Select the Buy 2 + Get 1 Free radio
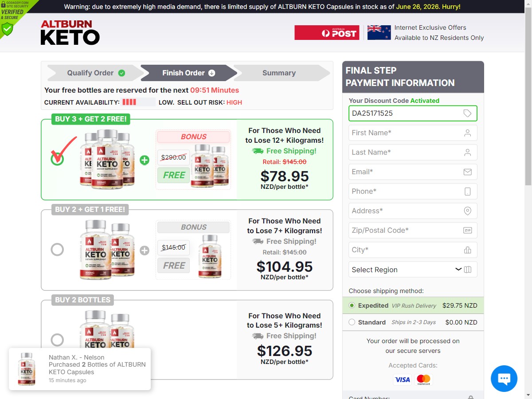 57,250
